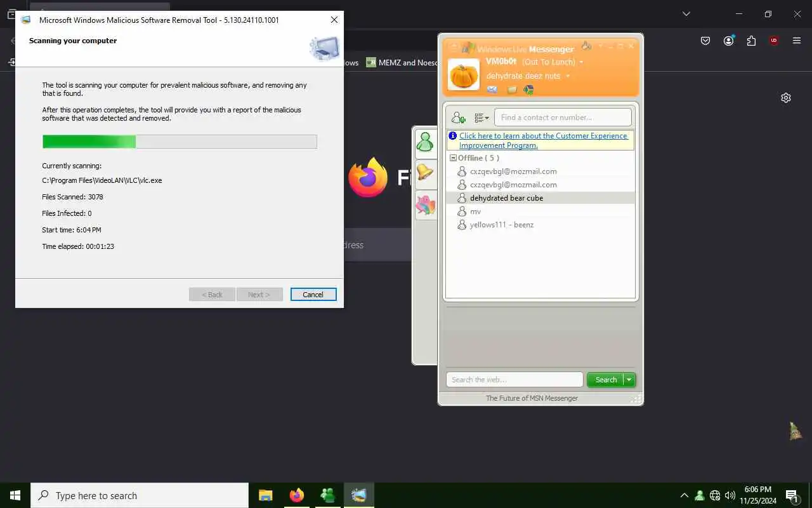812x508 pixels.
Task: Click the Time elapsed: 00:01:23 text
Action: [x=78, y=246]
